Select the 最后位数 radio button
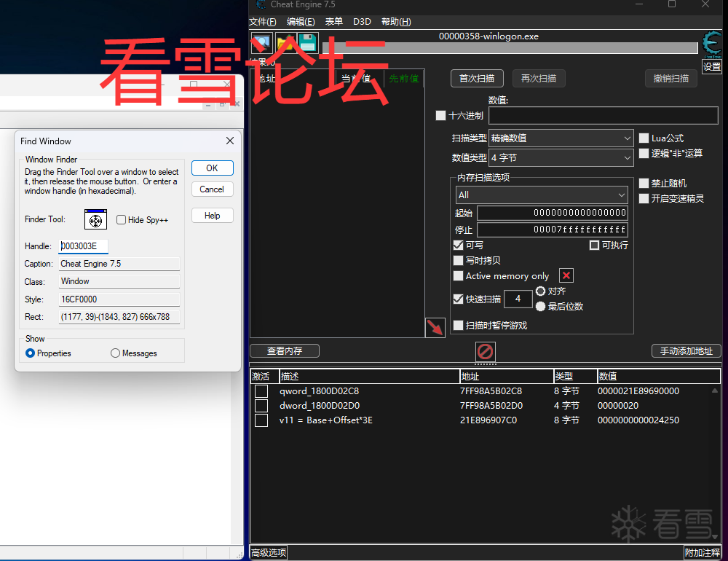 pos(540,306)
